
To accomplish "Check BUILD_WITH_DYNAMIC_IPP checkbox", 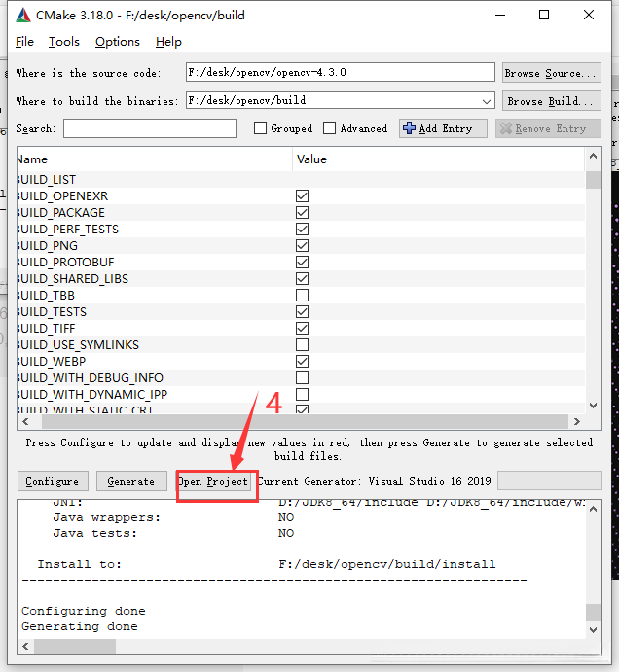I will [302, 394].
